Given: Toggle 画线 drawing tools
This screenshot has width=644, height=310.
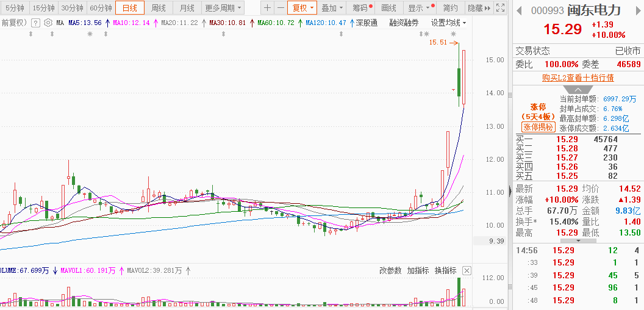Looking at the screenshot, I should 388,7.
